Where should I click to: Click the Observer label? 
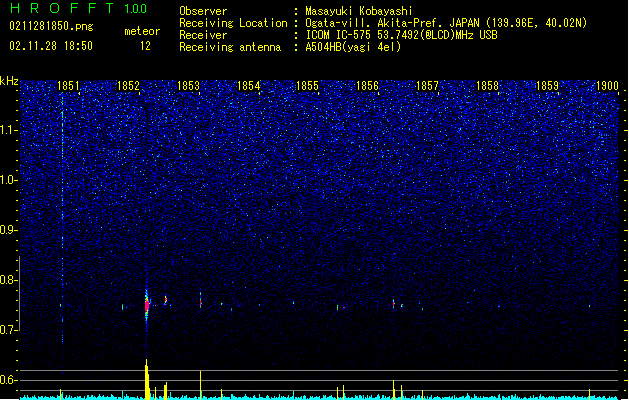[203, 11]
